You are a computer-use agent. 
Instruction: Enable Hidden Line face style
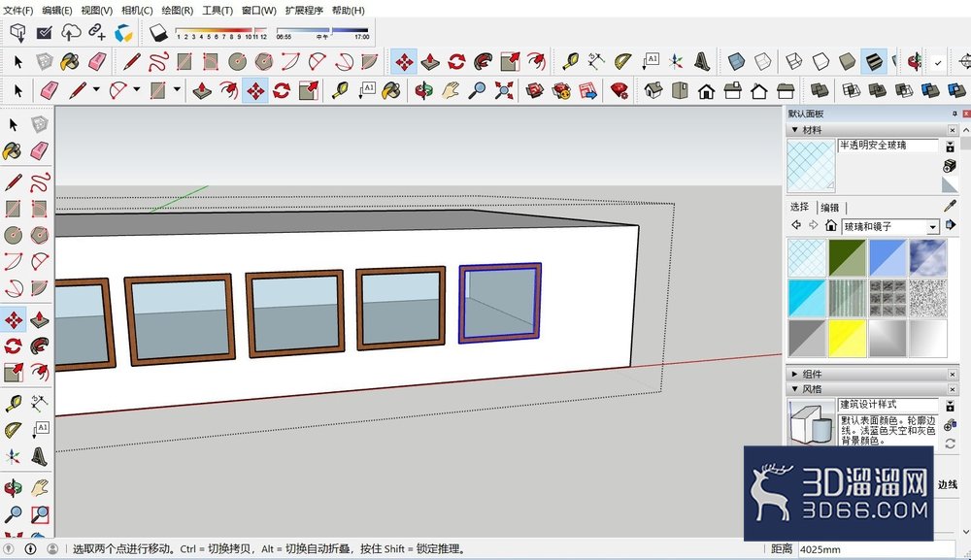coord(820,61)
